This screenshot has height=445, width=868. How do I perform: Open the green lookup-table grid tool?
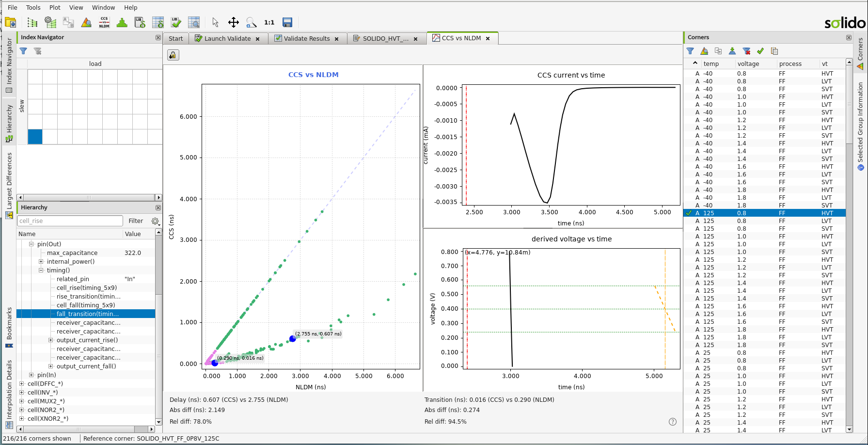[32, 22]
